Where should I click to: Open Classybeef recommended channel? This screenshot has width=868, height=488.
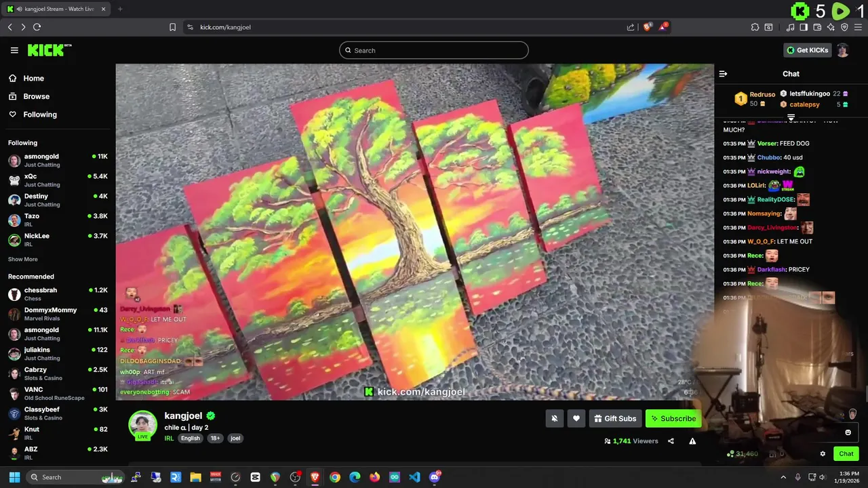tap(58, 413)
